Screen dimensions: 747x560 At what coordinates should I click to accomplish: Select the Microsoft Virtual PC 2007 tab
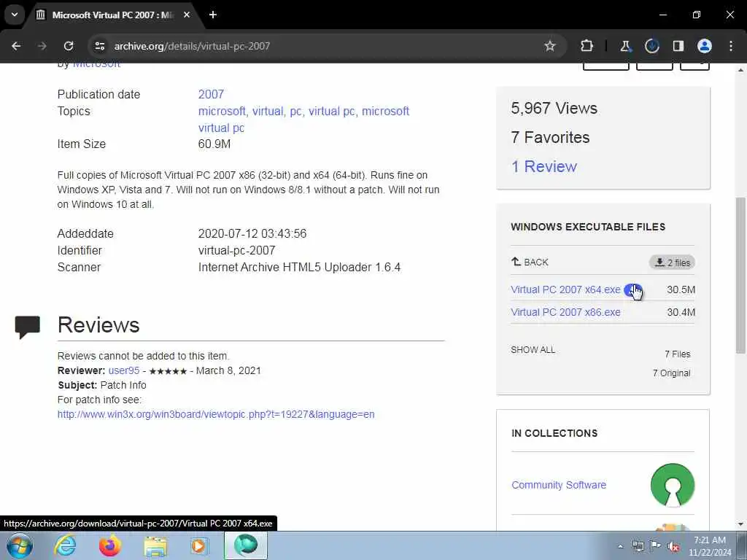coord(113,15)
